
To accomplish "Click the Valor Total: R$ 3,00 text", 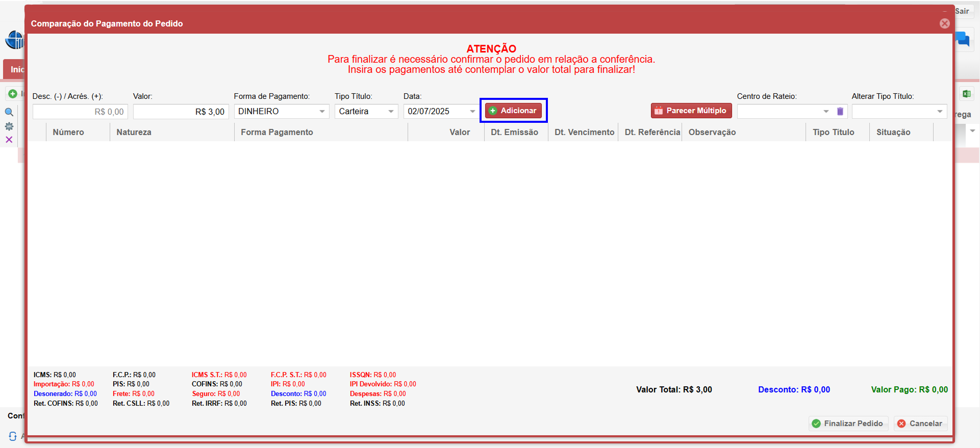I will click(x=674, y=389).
